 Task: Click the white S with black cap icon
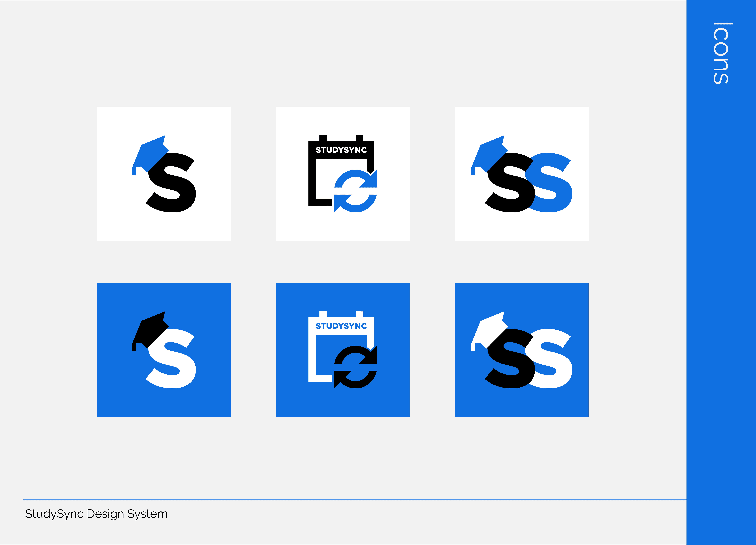(x=164, y=350)
